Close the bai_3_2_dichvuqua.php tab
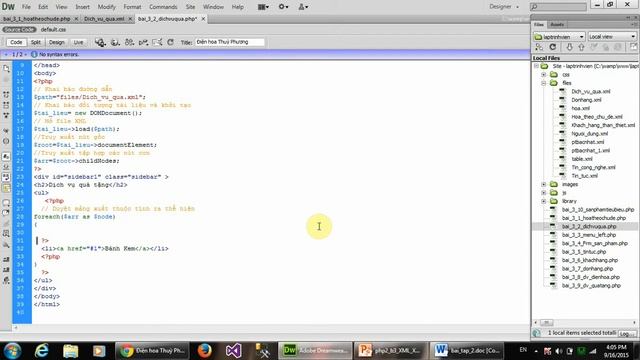The height and width of the screenshot is (360, 640). [x=203, y=19]
